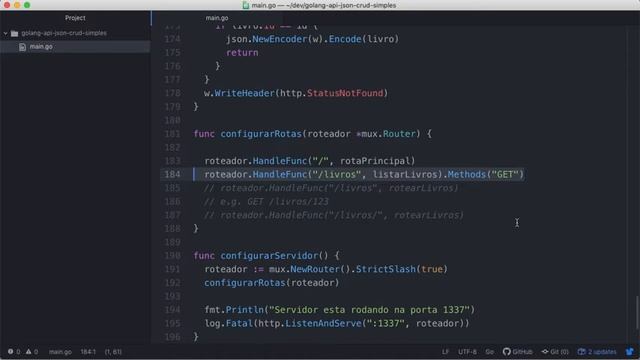Click the editor vertical scrollbar thumb
The width and height of the screenshot is (640, 360).
coord(637,312)
